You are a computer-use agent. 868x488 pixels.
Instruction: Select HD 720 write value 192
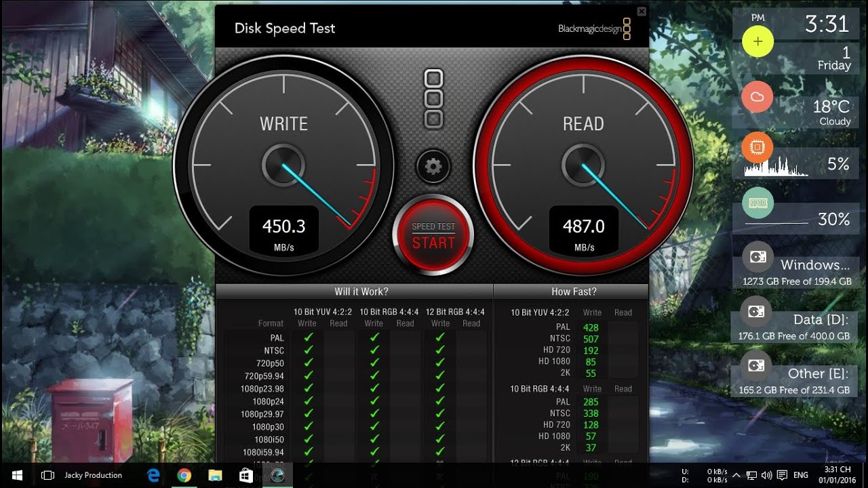pyautogui.click(x=591, y=350)
